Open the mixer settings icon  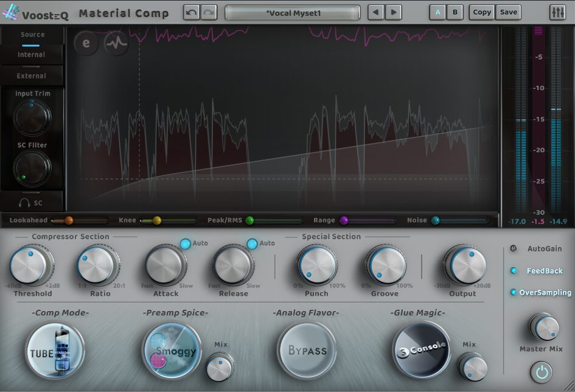click(x=557, y=12)
